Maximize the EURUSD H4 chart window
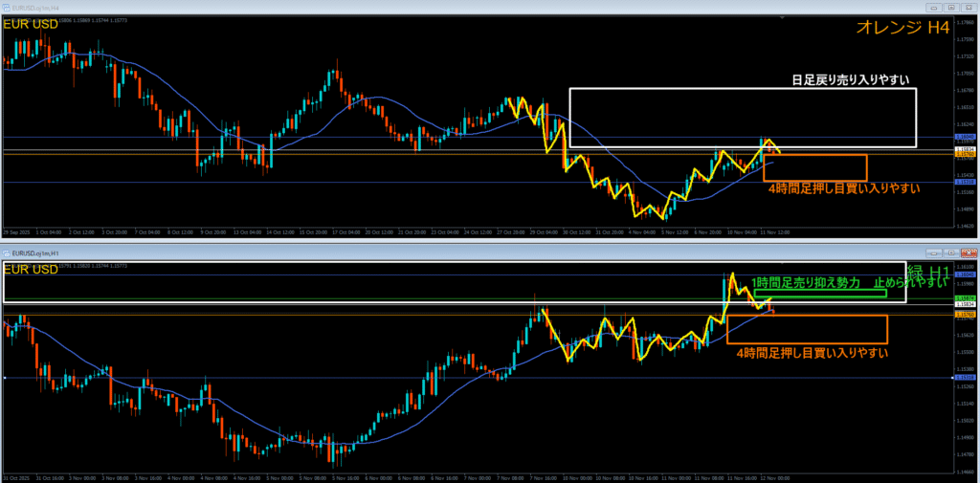 (x=951, y=8)
